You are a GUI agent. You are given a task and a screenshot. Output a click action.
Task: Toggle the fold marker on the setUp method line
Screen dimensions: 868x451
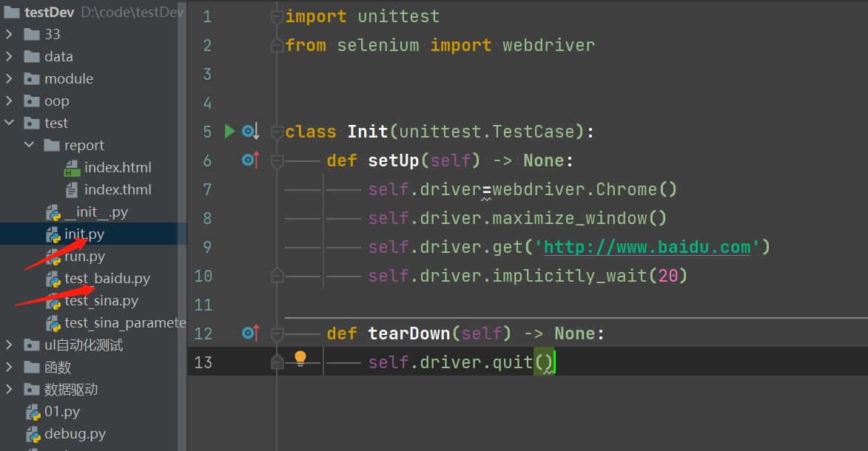(x=277, y=160)
